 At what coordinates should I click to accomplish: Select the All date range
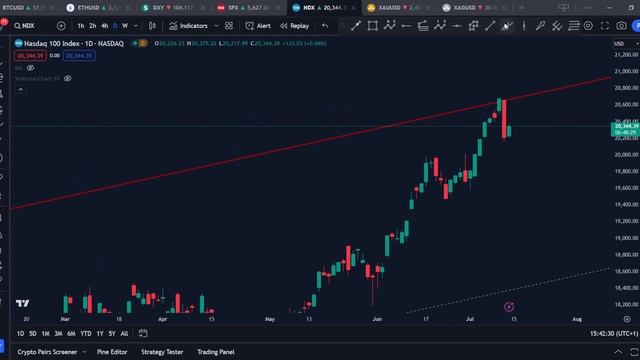(x=124, y=333)
